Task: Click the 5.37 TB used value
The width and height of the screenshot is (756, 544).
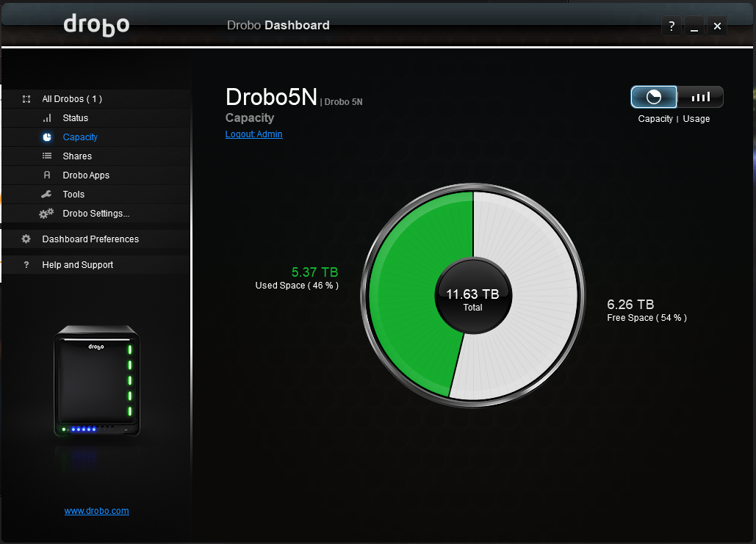Action: point(314,272)
